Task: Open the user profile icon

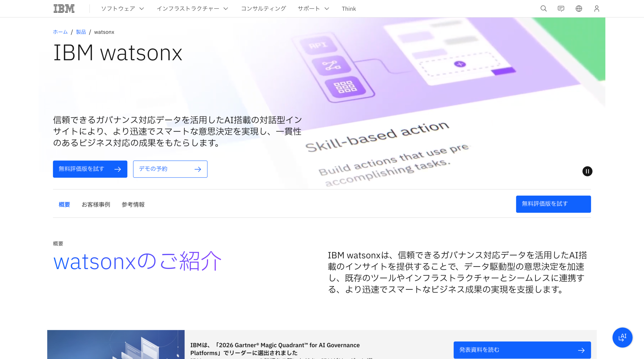Action: pyautogui.click(x=597, y=9)
